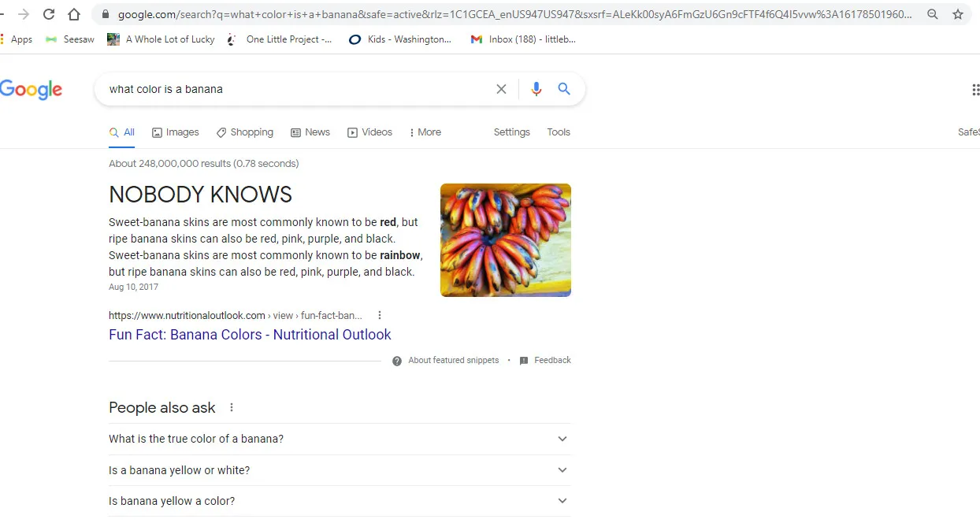Switch to the Images tab
The height and width of the screenshot is (523, 980).
pyautogui.click(x=176, y=132)
